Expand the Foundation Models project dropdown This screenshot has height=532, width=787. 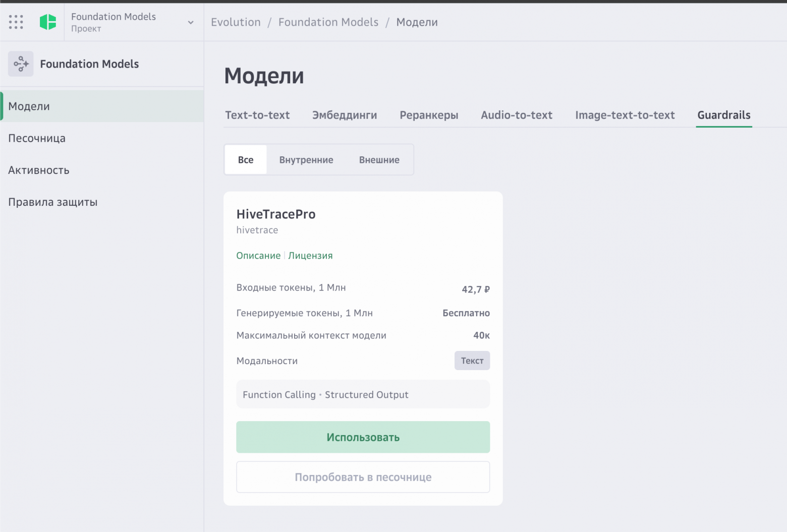[191, 22]
